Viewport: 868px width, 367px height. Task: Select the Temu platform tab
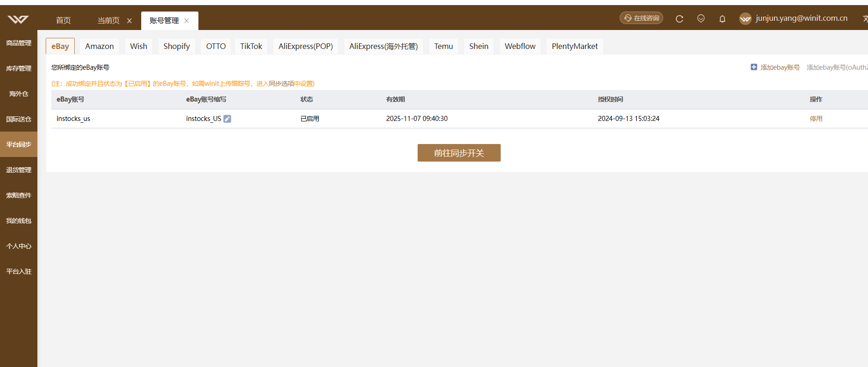443,46
